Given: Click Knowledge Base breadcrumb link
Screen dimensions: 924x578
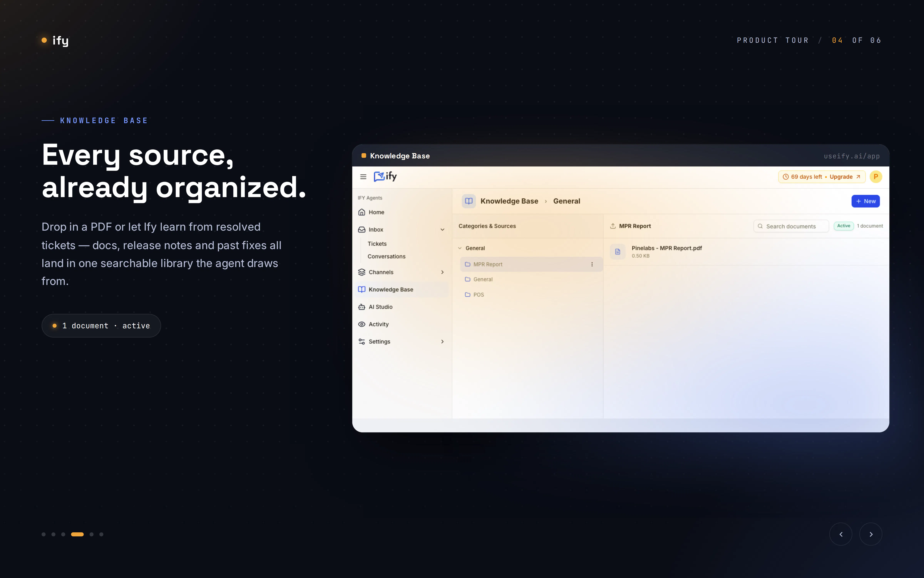Looking at the screenshot, I should [x=509, y=201].
